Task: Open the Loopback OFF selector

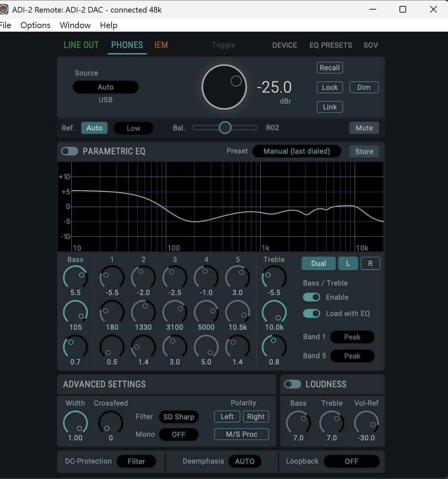Action: (x=352, y=462)
